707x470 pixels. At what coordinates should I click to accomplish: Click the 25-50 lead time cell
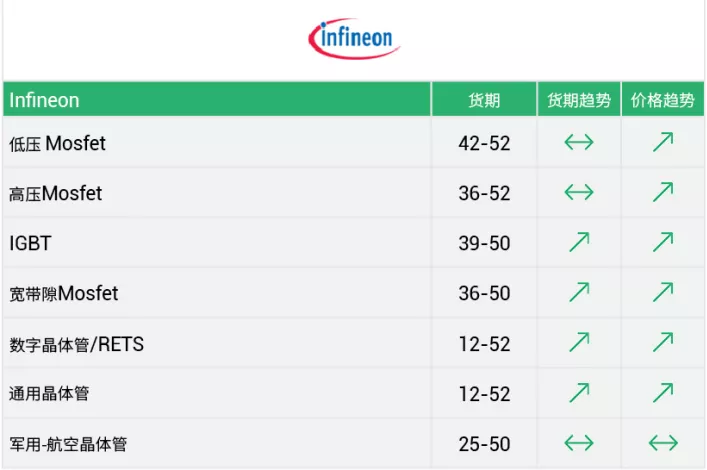[484, 443]
